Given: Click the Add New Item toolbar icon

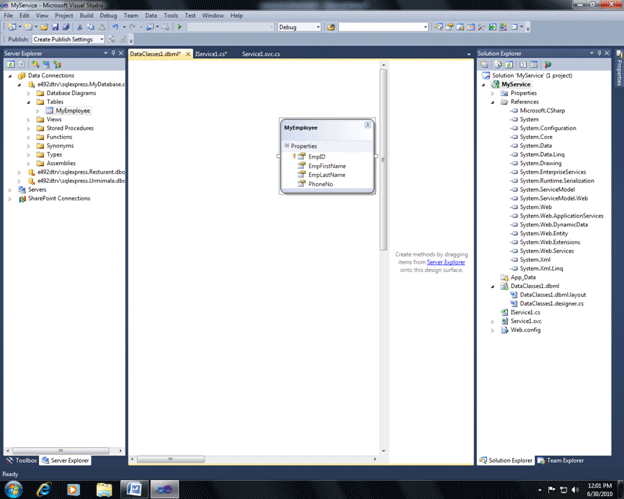Looking at the screenshot, I should 28,27.
